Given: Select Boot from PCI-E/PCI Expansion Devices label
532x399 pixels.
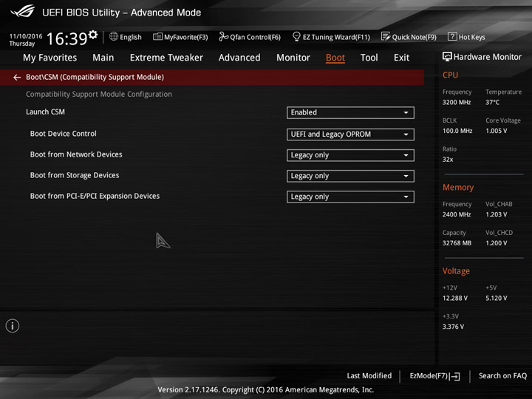Looking at the screenshot, I should (x=95, y=196).
